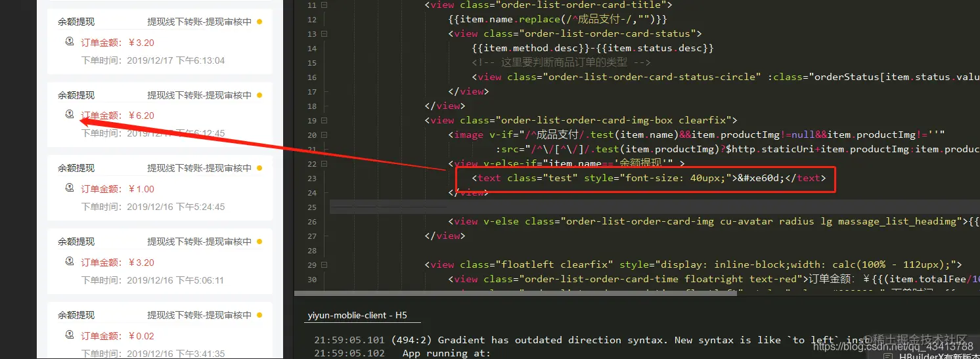Click the withdrawal icon beside ¥1.00
Image resolution: width=980 pixels, height=359 pixels.
[x=70, y=188]
